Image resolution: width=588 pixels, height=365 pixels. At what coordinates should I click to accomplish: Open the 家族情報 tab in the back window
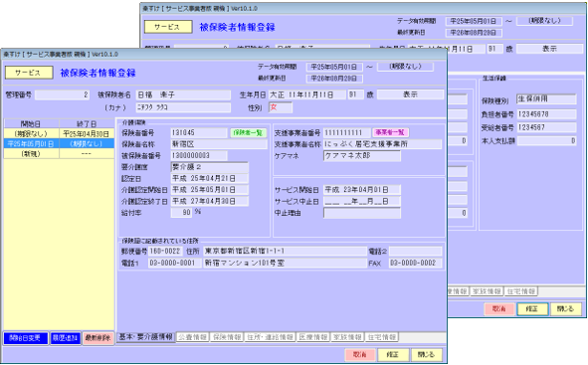pos(487,291)
